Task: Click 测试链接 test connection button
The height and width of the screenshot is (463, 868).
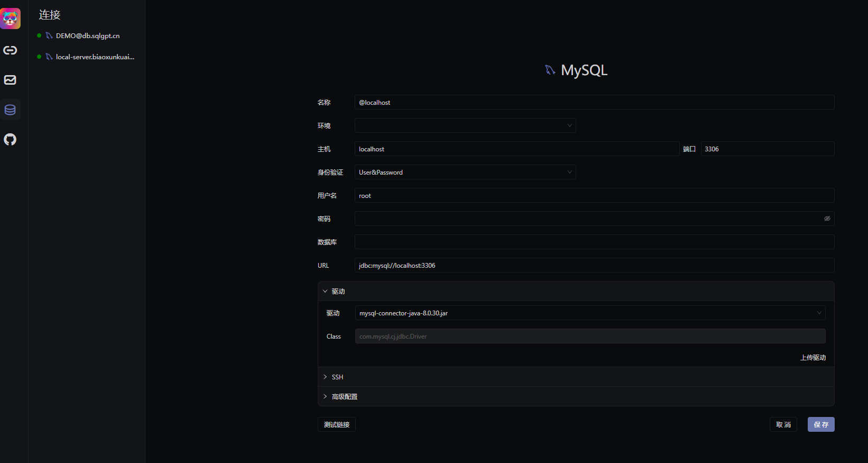Action: point(337,424)
